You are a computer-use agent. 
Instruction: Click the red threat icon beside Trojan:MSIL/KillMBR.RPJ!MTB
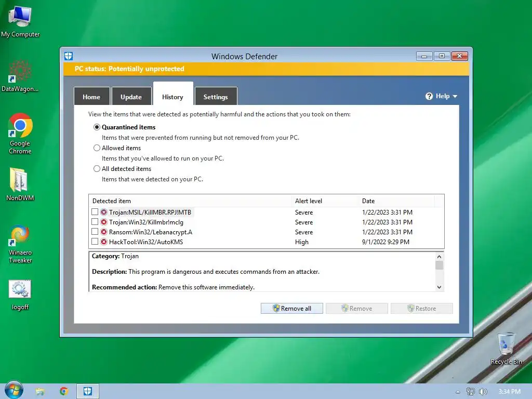tap(104, 212)
